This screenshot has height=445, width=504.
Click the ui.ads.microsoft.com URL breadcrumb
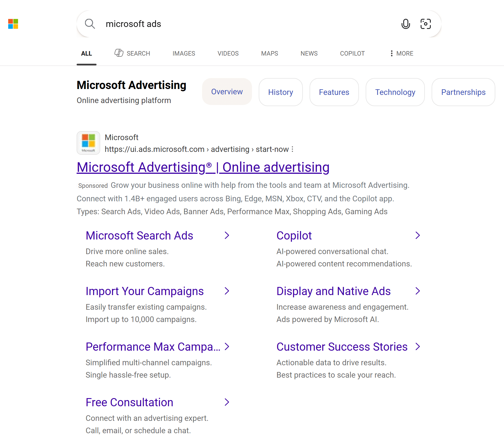point(196,149)
